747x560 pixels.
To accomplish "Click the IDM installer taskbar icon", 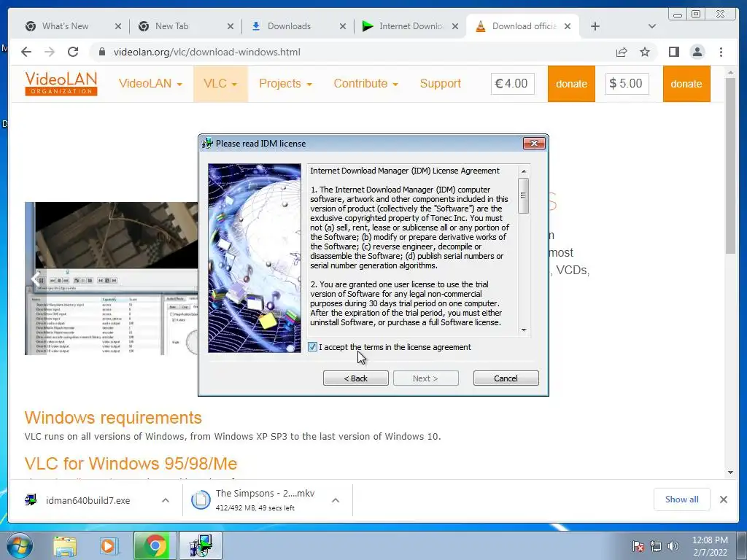I will [x=200, y=545].
